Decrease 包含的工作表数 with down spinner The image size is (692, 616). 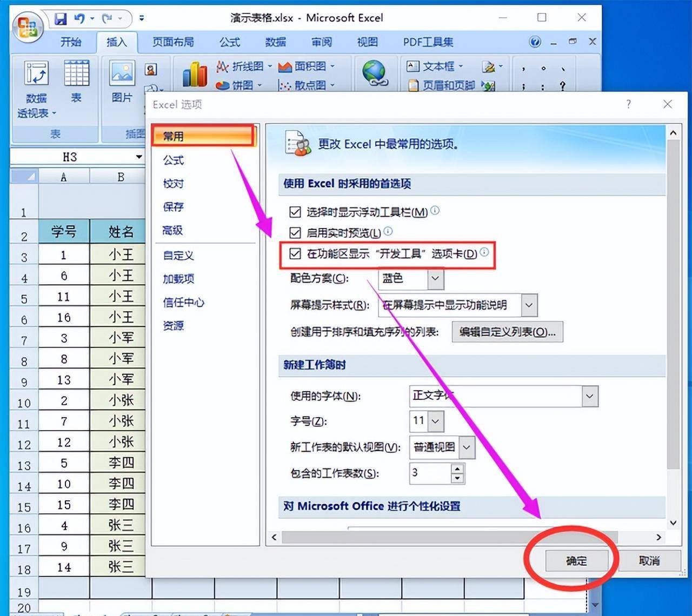click(457, 478)
